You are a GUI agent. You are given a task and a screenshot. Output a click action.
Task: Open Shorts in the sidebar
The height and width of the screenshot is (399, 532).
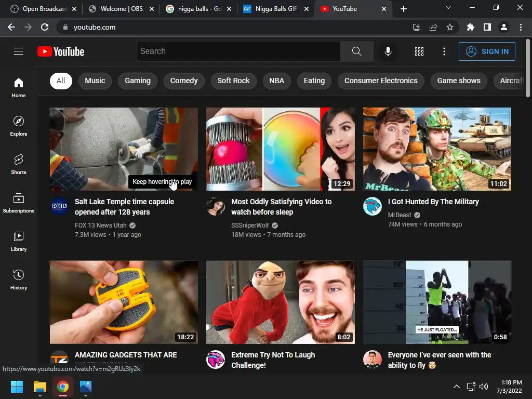click(x=19, y=164)
